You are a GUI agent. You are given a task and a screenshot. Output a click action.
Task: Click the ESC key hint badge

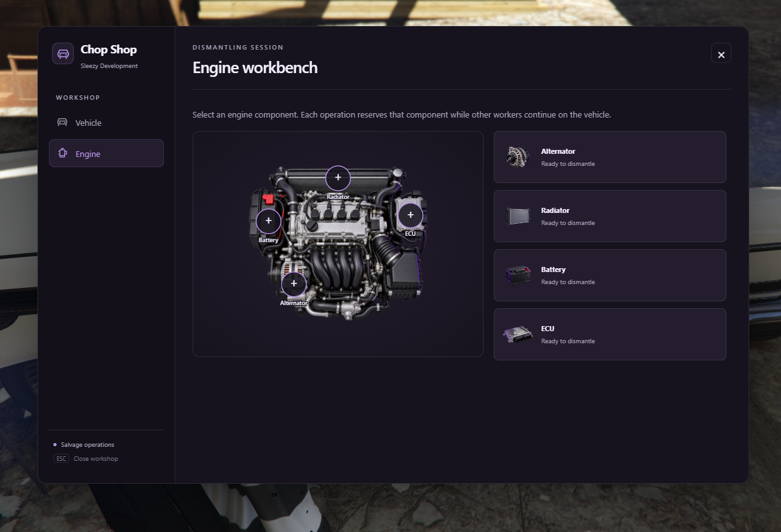pyautogui.click(x=61, y=459)
